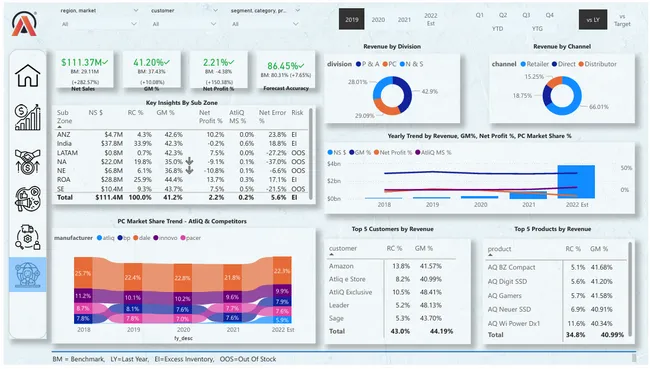Select the YTD option
The image size is (650, 369).
point(497,29)
